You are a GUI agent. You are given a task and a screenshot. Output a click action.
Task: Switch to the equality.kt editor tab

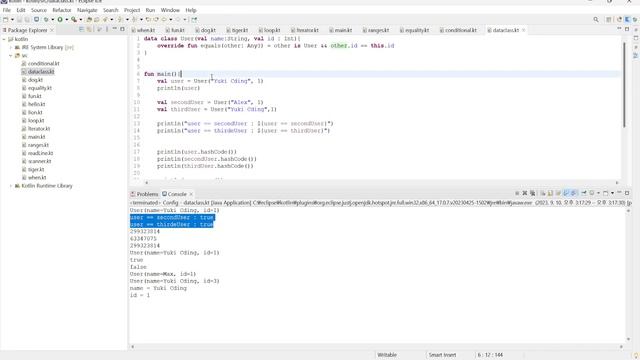(414, 30)
